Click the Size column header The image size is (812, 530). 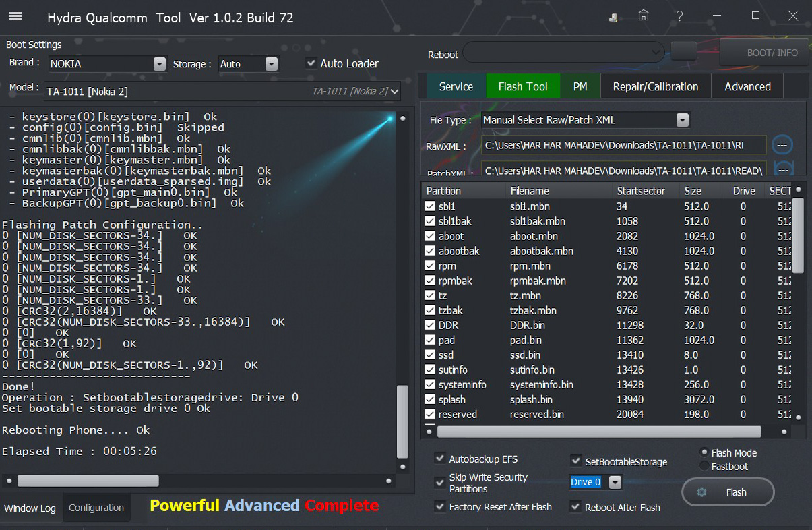pyautogui.click(x=693, y=191)
